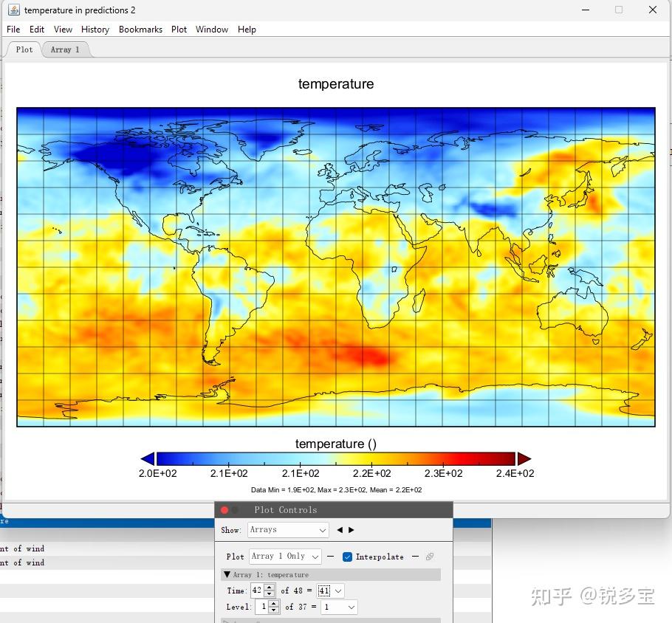The height and width of the screenshot is (623, 672).
Task: Decrement the Time step down arrow
Action: (x=269, y=594)
